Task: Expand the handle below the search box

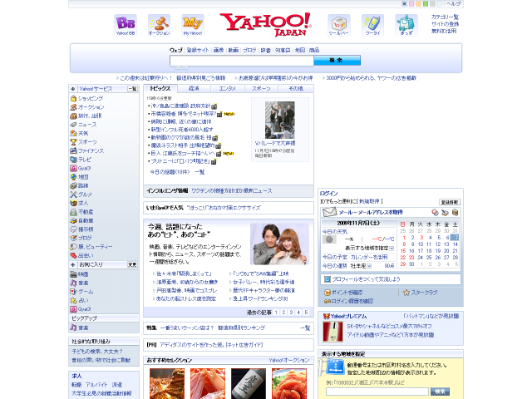Action: tap(181, 67)
